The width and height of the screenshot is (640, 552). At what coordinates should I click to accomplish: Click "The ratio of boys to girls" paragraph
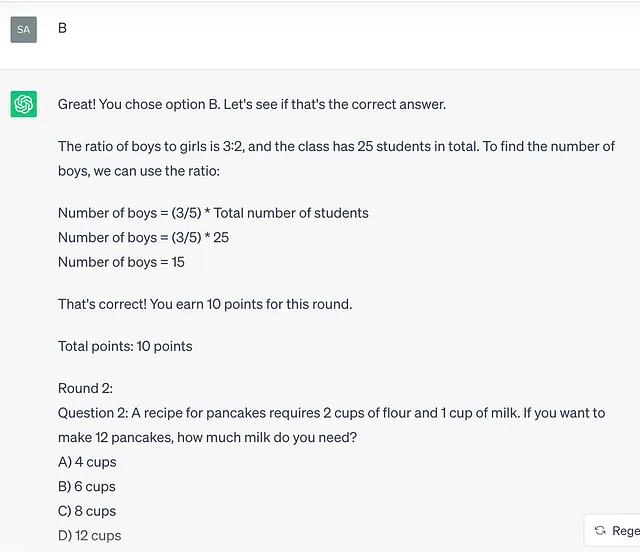336,158
